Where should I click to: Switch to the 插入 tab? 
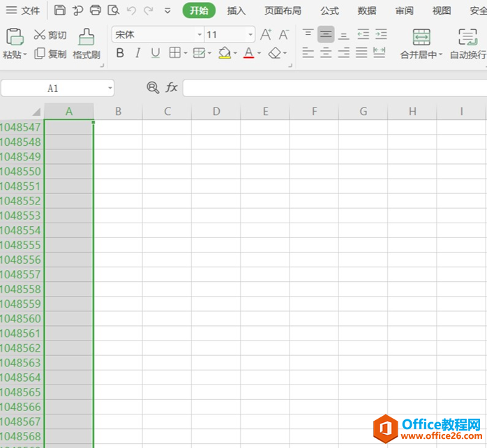(x=236, y=10)
